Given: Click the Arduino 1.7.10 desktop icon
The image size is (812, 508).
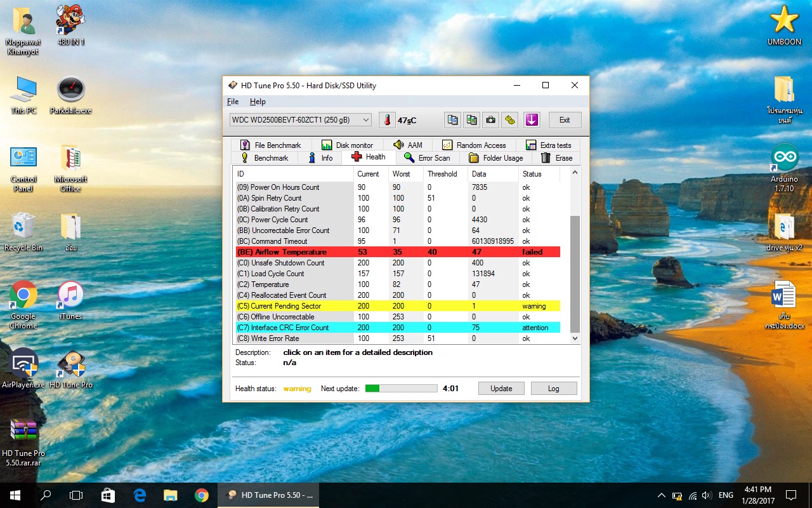Looking at the screenshot, I should click(784, 167).
